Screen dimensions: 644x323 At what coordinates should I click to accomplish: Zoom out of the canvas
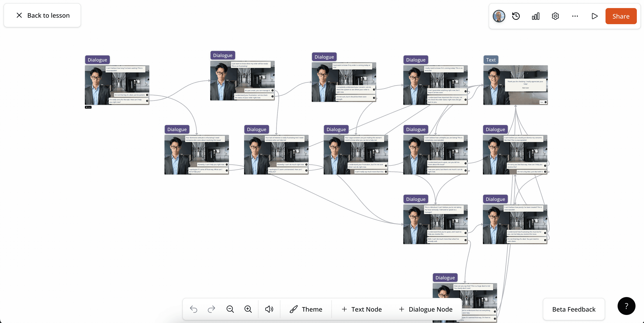click(230, 309)
